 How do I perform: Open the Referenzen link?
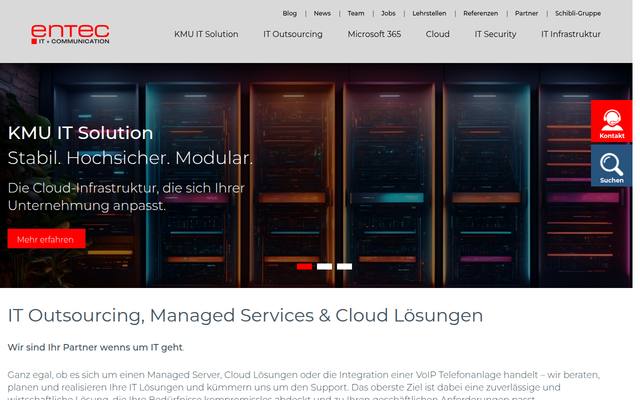pyautogui.click(x=480, y=13)
